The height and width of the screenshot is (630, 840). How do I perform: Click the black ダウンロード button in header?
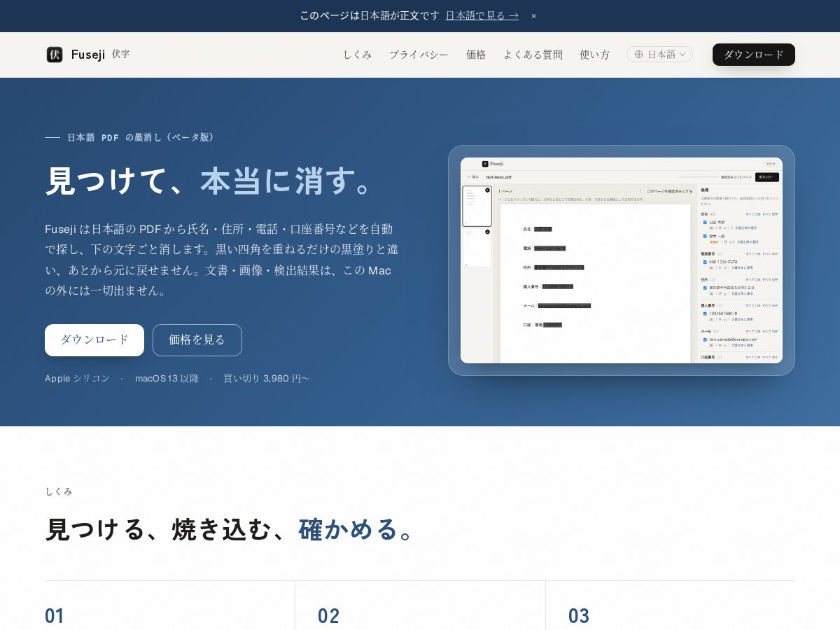(754, 55)
